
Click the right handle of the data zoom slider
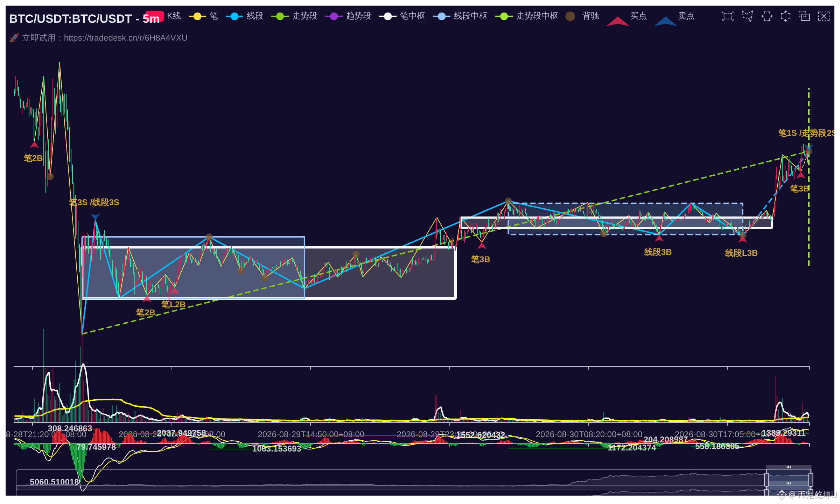coord(811,479)
